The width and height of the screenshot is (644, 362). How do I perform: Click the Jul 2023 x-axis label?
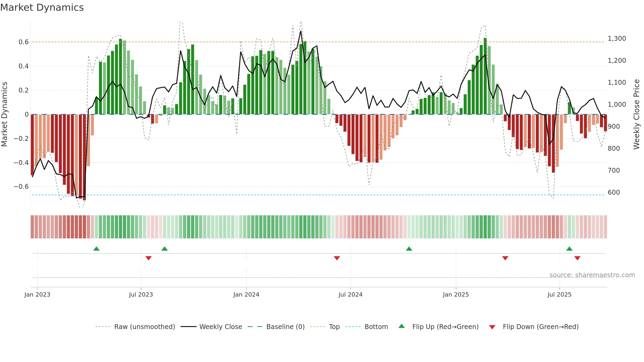coord(141,294)
